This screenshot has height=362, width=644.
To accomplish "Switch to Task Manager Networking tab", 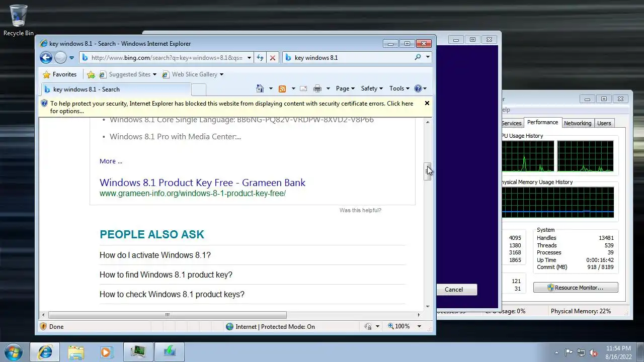I will [577, 123].
